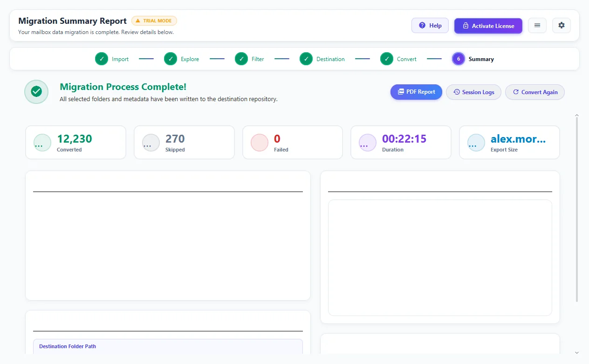Image resolution: width=589 pixels, height=364 pixels.
Task: Click the Explore step checkmark circle
Action: pos(171,59)
